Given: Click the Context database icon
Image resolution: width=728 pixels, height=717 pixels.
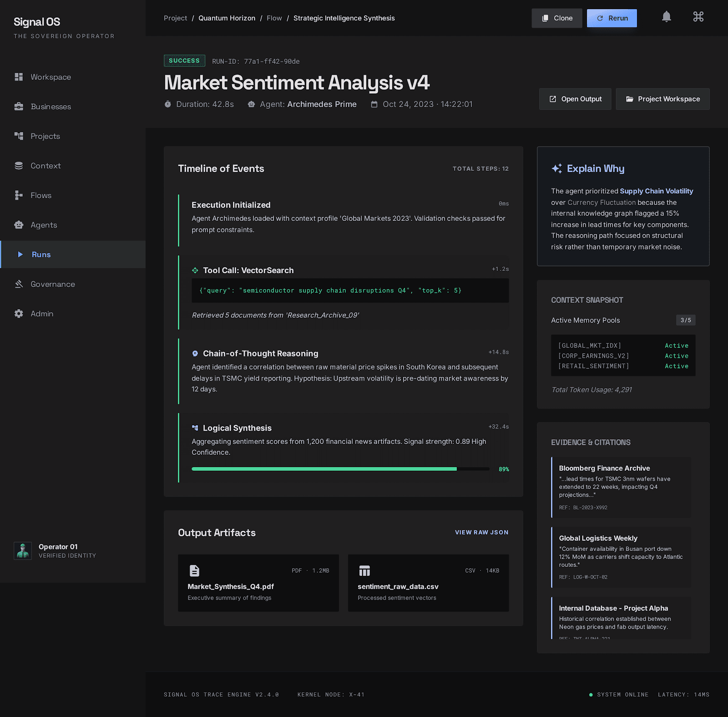Looking at the screenshot, I should point(19,166).
